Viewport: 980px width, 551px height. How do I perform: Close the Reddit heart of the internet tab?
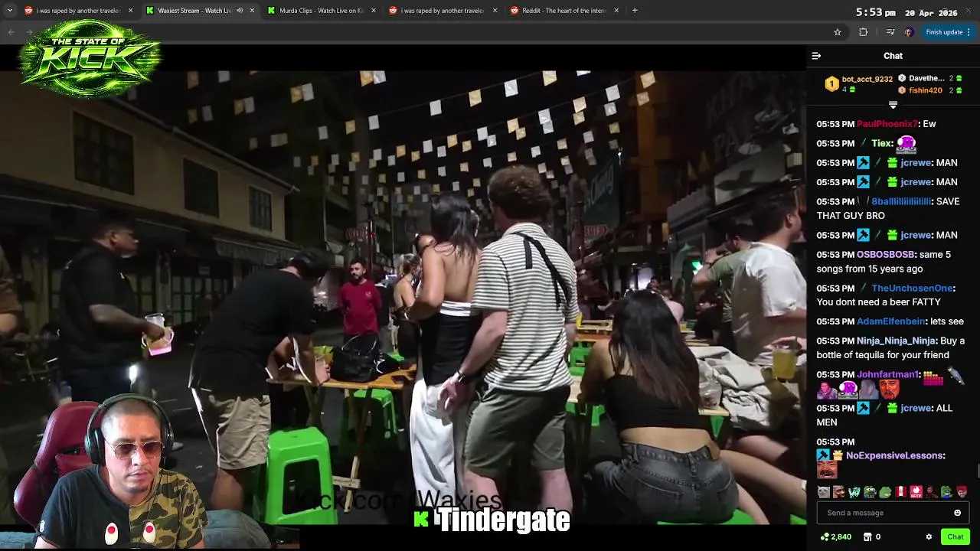tap(617, 11)
